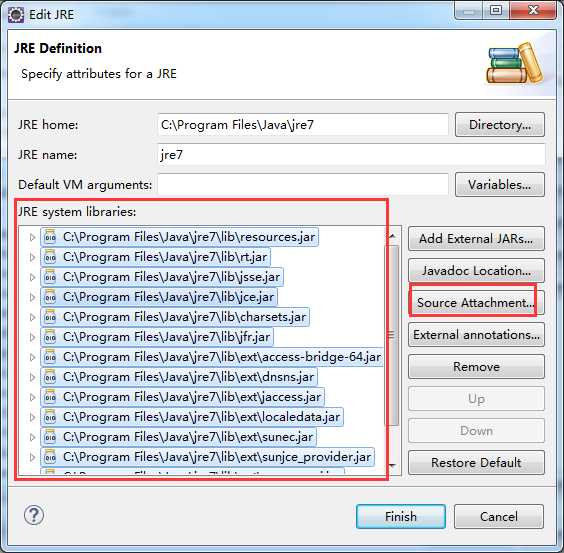Viewport: 564px width, 553px height.
Task: Select the ext\jaccess.jar path text
Action: click(x=192, y=397)
